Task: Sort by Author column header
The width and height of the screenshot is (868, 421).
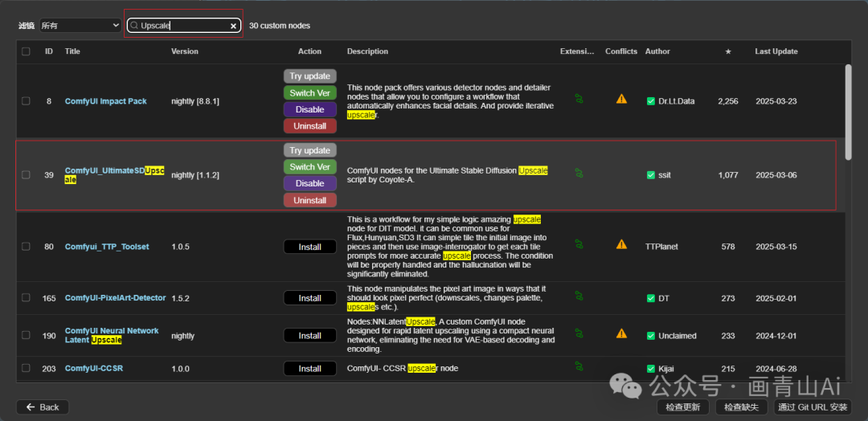Action: click(x=657, y=51)
